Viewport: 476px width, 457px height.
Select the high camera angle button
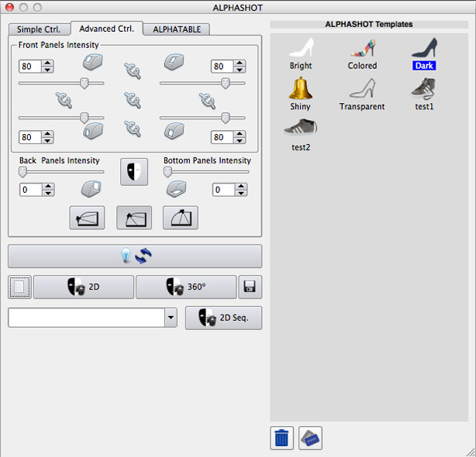tap(181, 218)
